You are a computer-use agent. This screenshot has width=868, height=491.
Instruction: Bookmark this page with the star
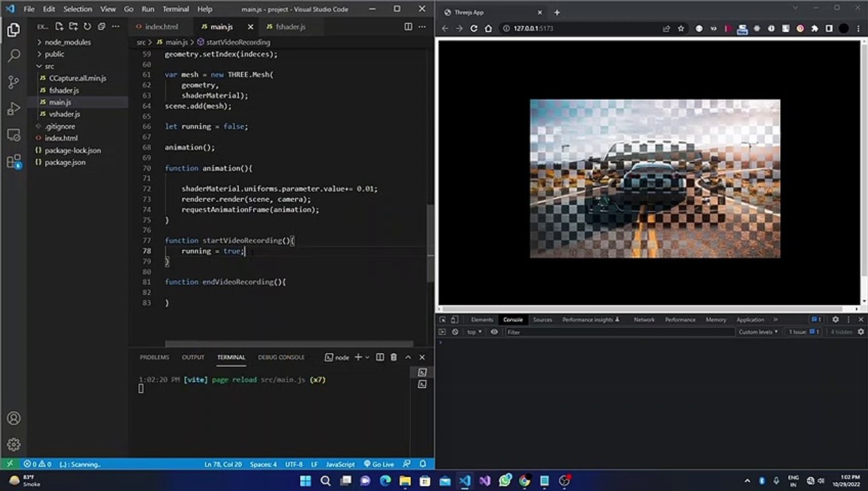coord(680,29)
